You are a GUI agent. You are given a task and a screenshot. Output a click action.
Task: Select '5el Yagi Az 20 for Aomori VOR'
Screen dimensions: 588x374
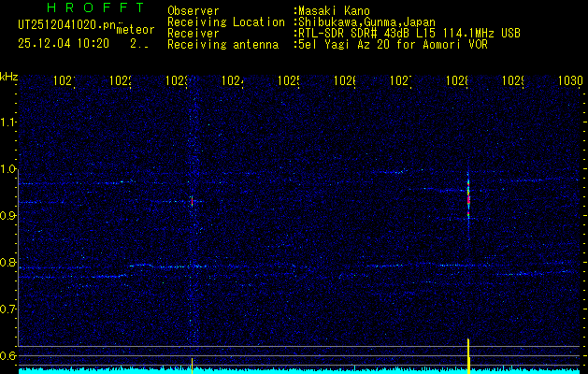[391, 45]
